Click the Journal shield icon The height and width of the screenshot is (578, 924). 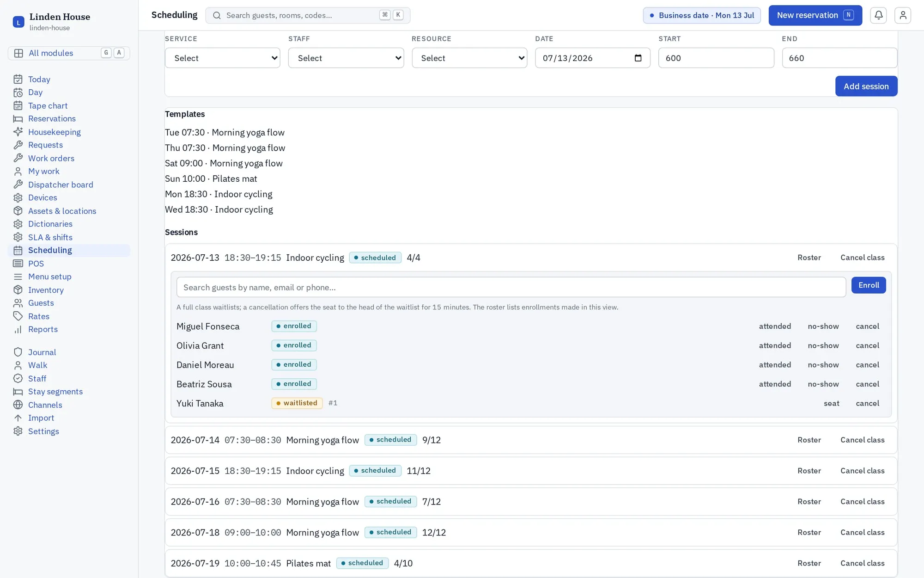point(18,352)
